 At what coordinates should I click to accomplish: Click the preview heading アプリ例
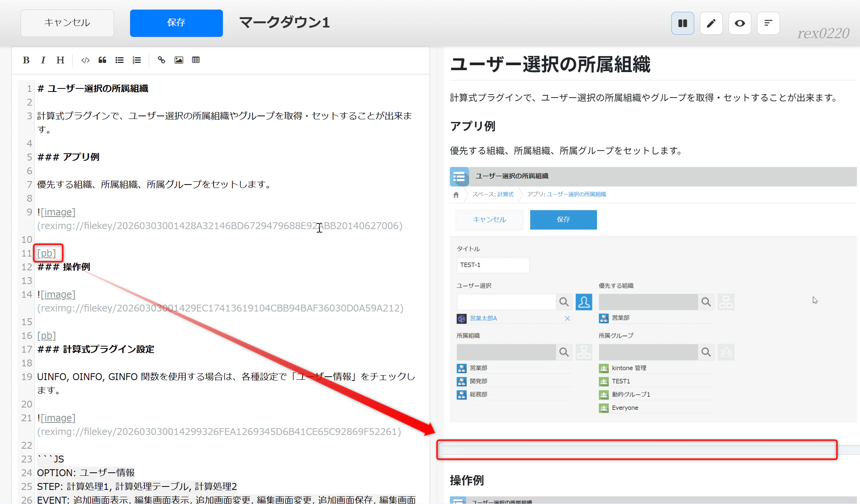click(x=473, y=126)
